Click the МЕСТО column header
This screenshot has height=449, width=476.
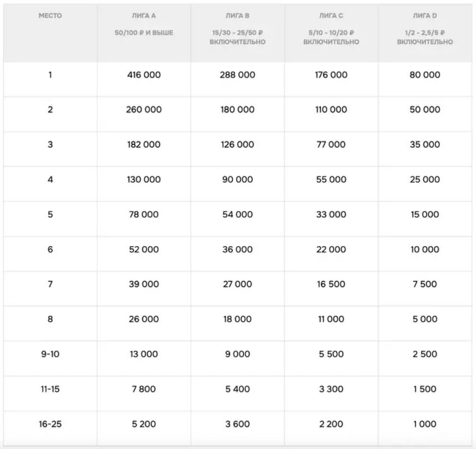pos(50,16)
